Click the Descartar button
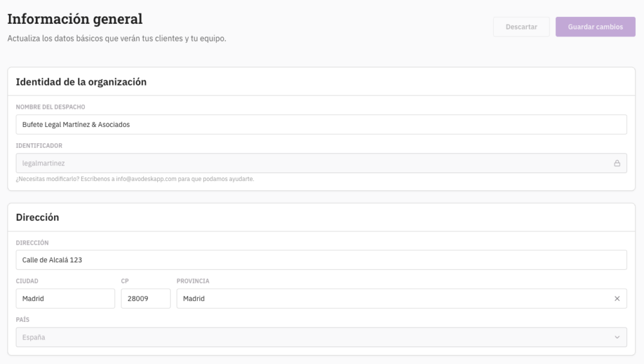This screenshot has width=644, height=364. [521, 27]
